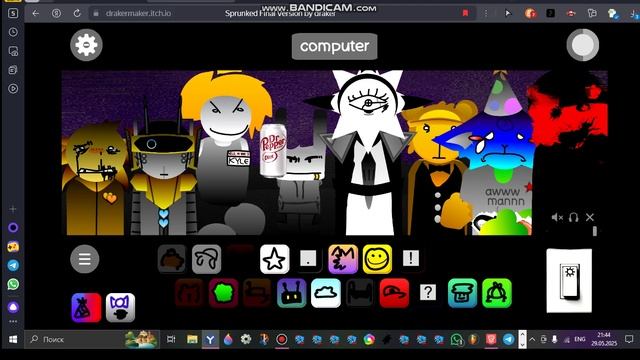This screenshot has height=360, width=640.
Task: Open the game settings gear button
Action: 86,45
